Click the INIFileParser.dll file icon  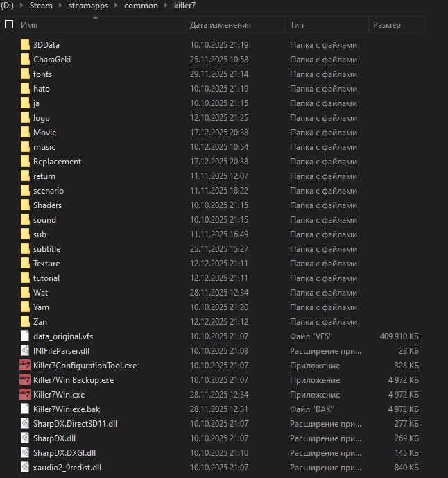click(x=25, y=351)
